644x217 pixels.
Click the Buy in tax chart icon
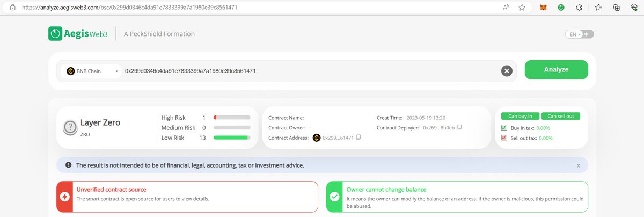pos(503,128)
